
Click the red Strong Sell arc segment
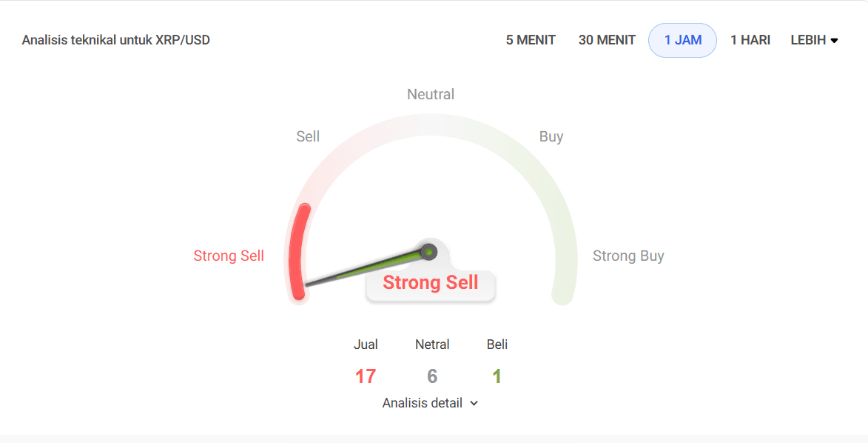[299, 252]
